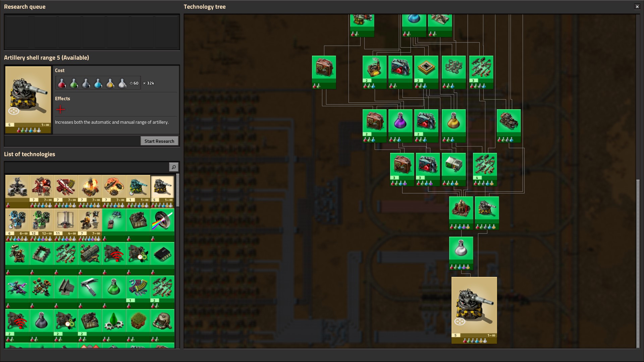Screen dimensions: 644x362
Task: Open rocket control unit node in tree
Action: (454, 169)
